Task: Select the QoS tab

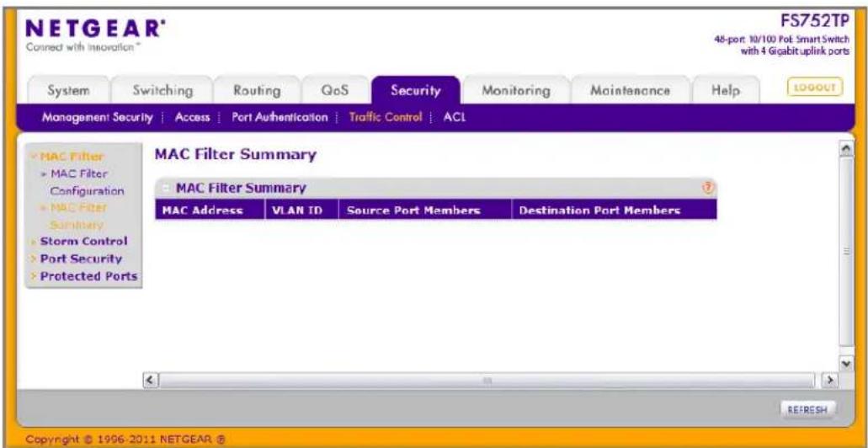Action: click(x=335, y=90)
